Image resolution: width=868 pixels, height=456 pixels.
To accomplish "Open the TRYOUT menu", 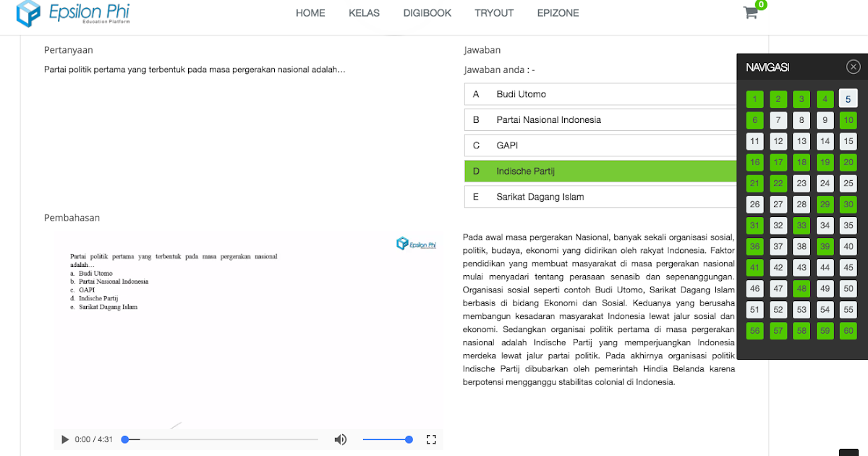I will pos(494,13).
